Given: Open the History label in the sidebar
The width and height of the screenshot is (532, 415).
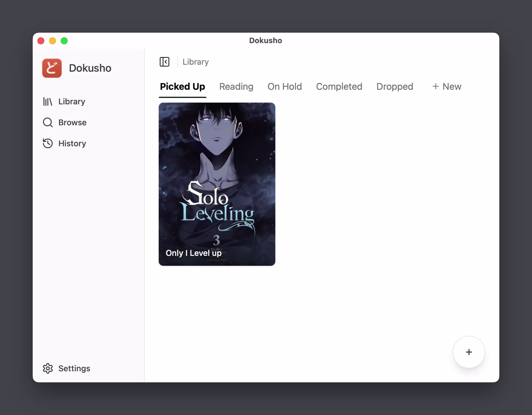Looking at the screenshot, I should pos(72,143).
